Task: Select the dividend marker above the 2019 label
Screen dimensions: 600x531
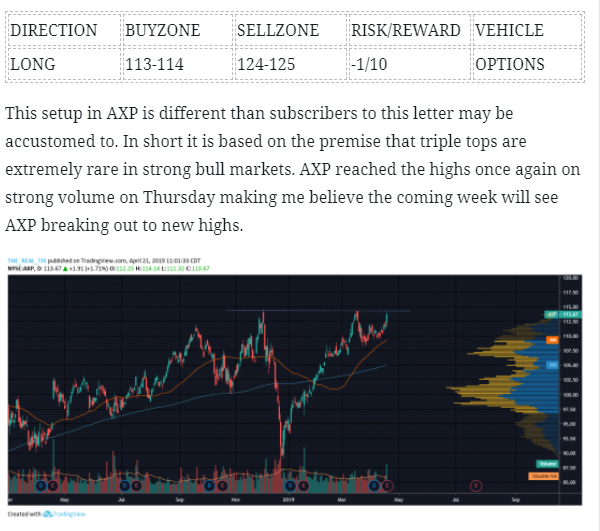Action: coord(290,486)
